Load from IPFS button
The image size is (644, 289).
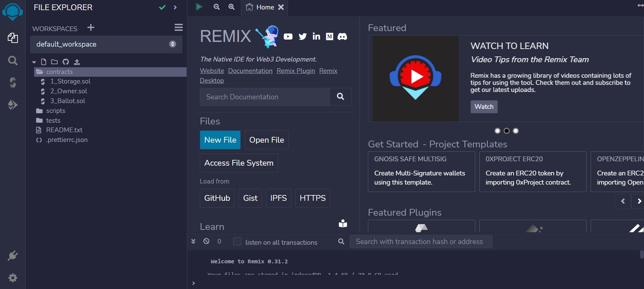point(278,198)
